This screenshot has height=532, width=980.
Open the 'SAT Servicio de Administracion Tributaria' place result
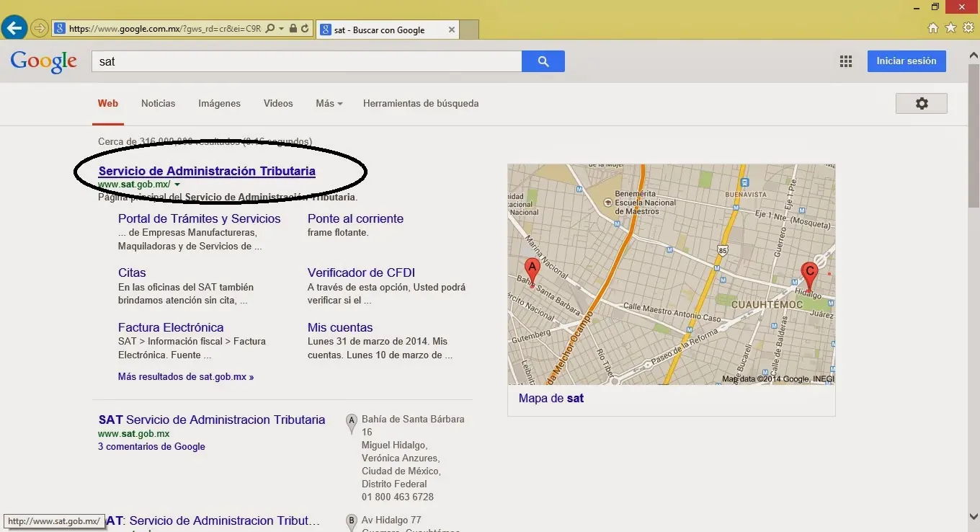click(x=212, y=420)
